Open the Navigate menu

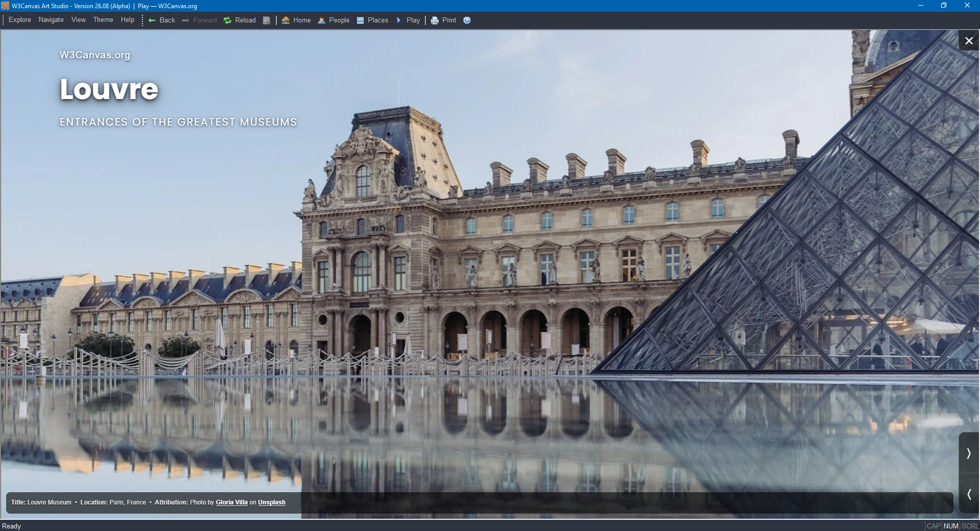[51, 20]
